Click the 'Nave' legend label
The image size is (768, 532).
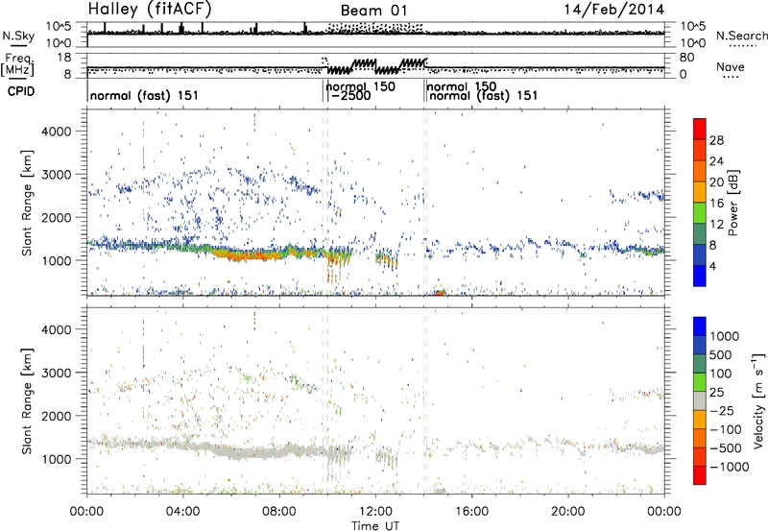tap(731, 66)
